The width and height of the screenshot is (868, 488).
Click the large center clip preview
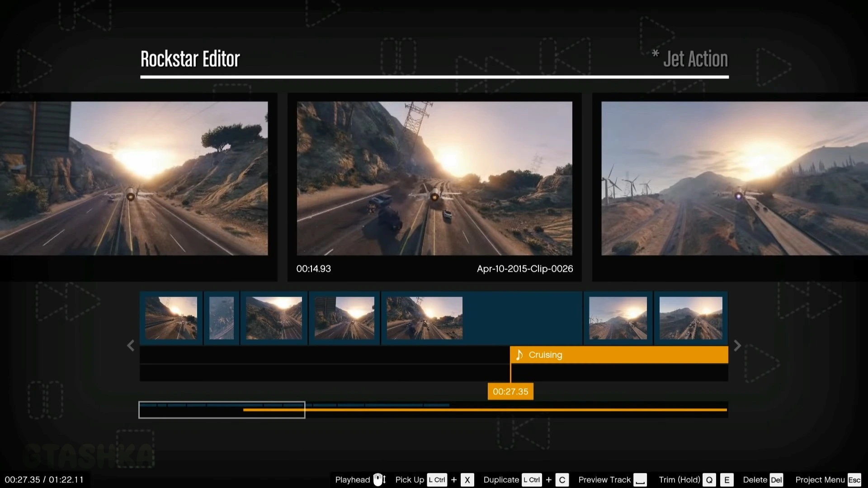point(434,178)
